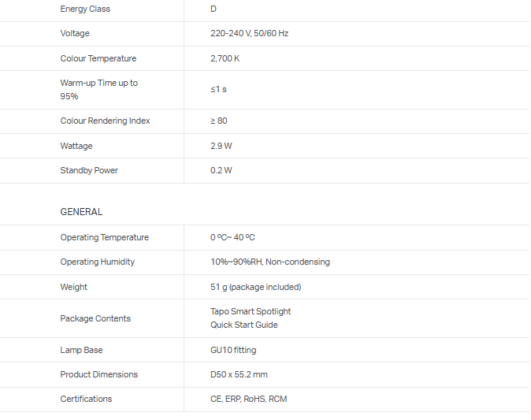Click the 51 g (package included) weight value
The height and width of the screenshot is (420, 531).
point(255,288)
